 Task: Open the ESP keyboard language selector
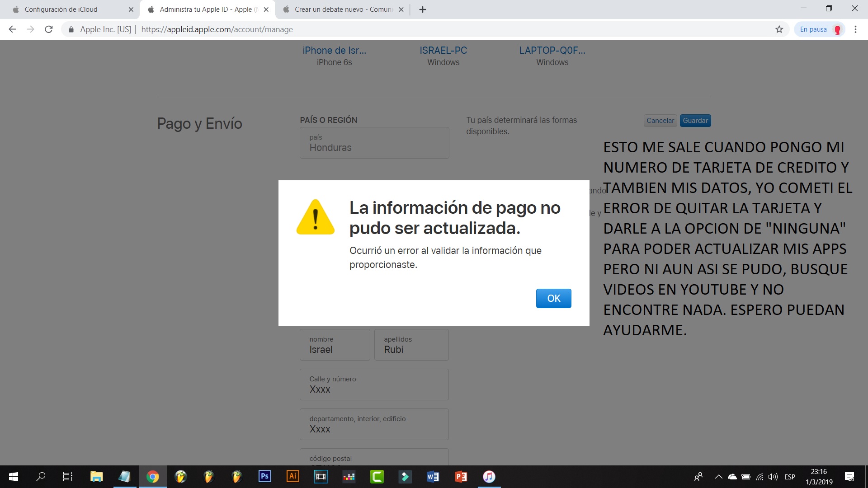790,477
